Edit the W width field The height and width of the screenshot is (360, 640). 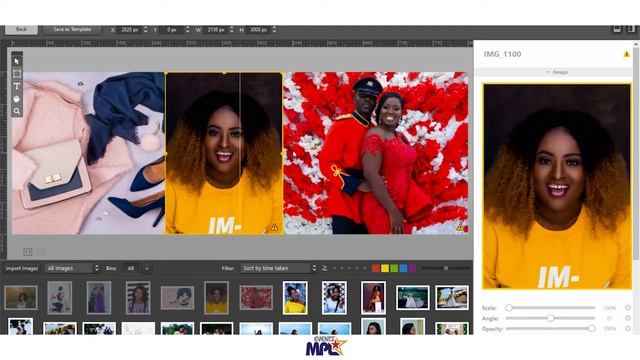(216, 30)
